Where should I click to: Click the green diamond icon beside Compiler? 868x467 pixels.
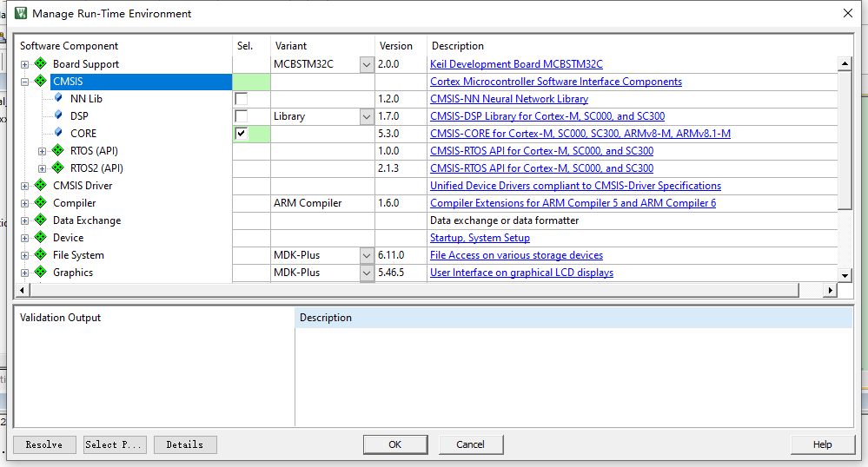tap(41, 202)
